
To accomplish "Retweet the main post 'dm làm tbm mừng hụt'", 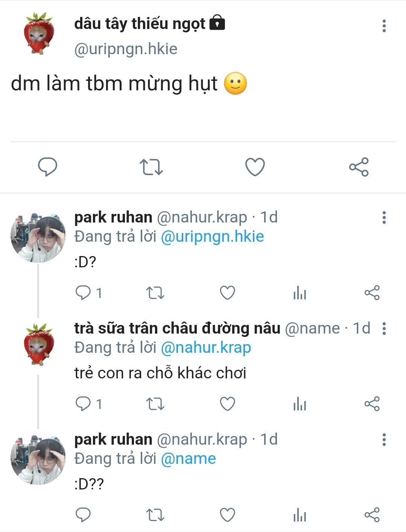I will coord(151,167).
